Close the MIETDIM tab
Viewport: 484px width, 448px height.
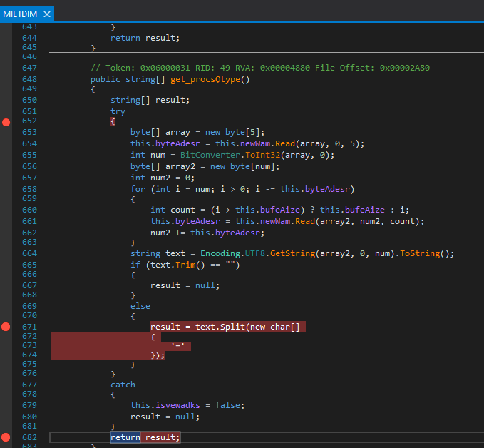click(47, 14)
